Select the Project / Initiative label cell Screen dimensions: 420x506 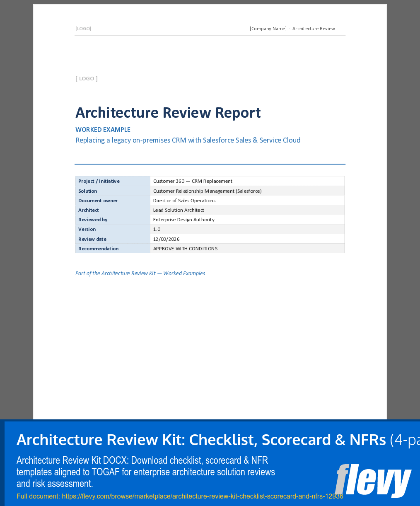click(x=113, y=181)
